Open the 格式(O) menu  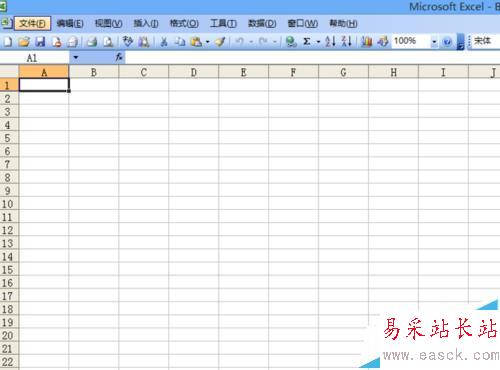(184, 23)
